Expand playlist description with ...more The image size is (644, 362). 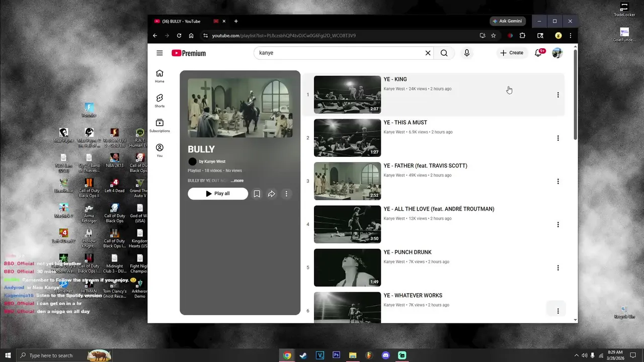coord(237,180)
